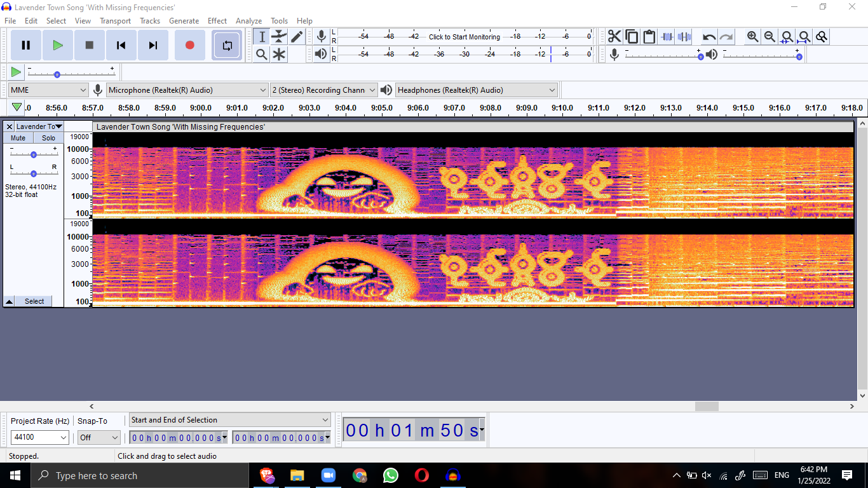Zoom out on the timeline

tap(770, 37)
